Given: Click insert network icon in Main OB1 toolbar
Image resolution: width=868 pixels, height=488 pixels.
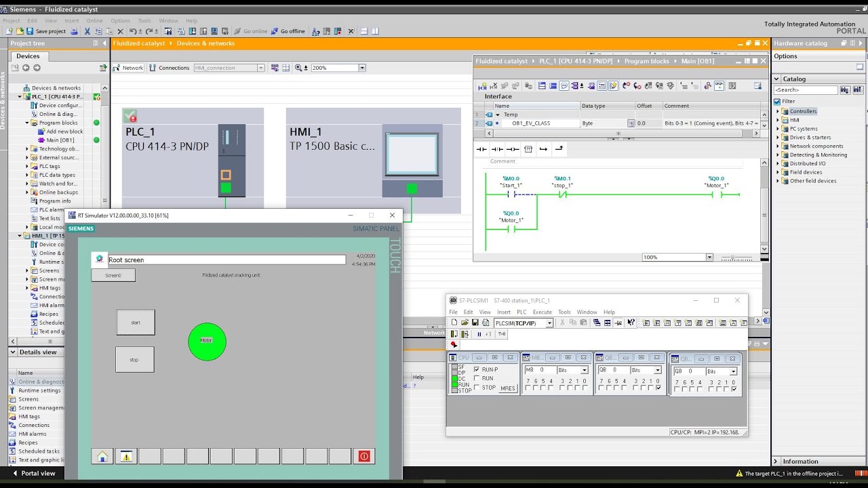Looking at the screenshot, I should [483, 85].
